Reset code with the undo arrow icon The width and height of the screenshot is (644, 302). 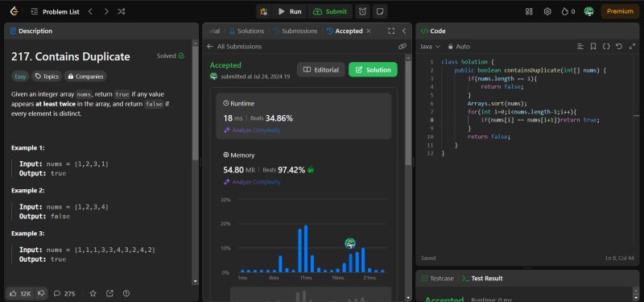click(x=619, y=47)
